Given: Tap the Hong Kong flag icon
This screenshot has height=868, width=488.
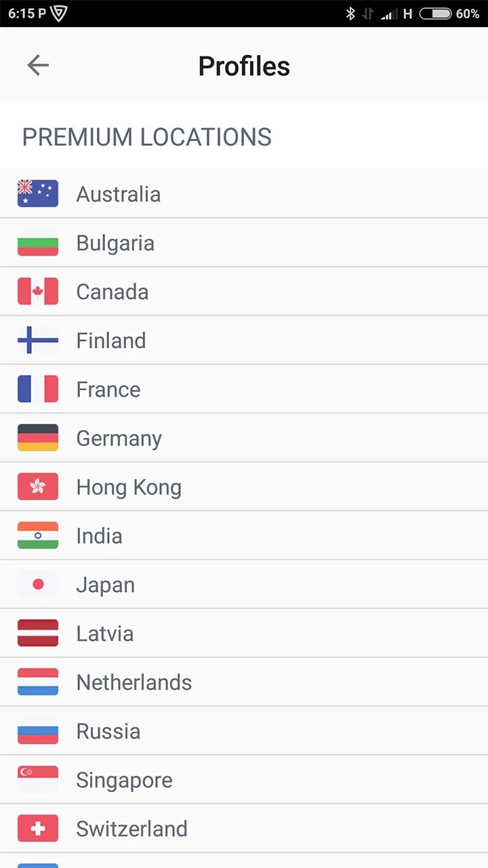Looking at the screenshot, I should [38, 486].
